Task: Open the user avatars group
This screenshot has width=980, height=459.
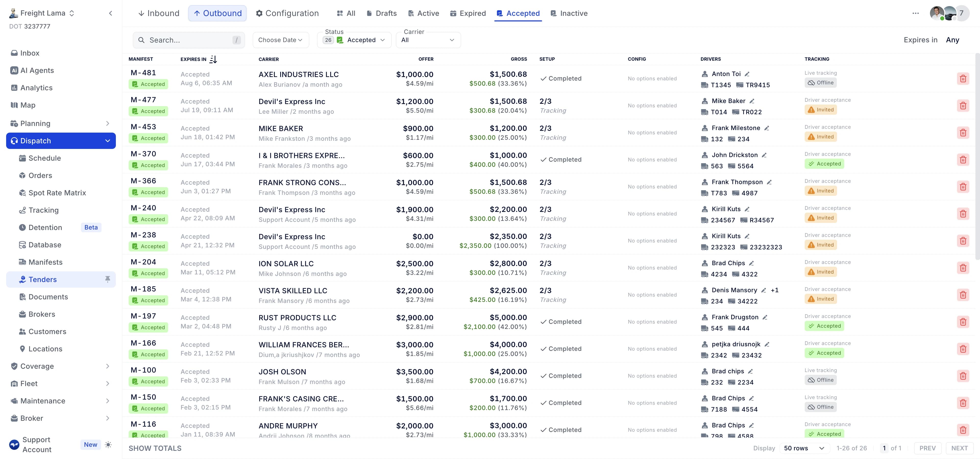Action: [949, 13]
